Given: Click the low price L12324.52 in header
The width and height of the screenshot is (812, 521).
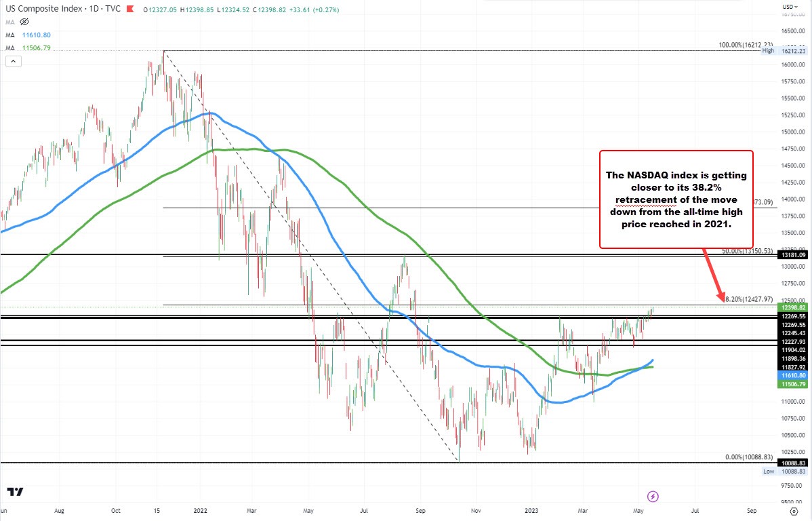Looking at the screenshot, I should point(234,9).
